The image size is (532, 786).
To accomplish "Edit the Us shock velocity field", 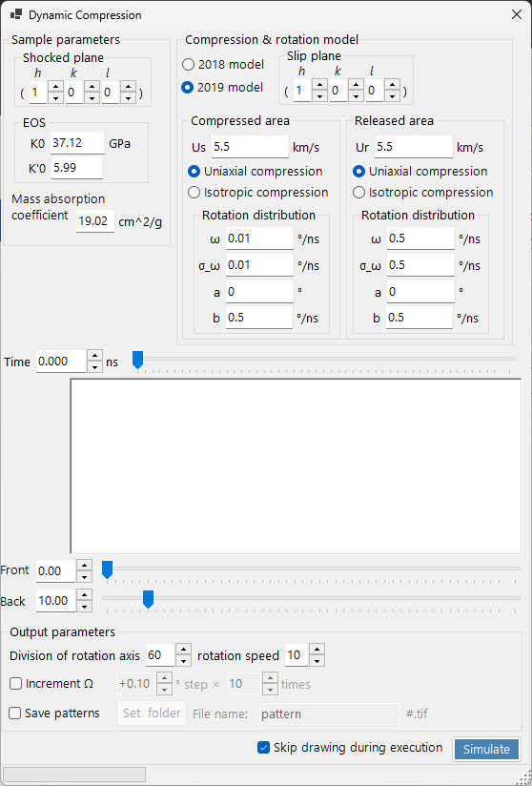I will coord(250,146).
